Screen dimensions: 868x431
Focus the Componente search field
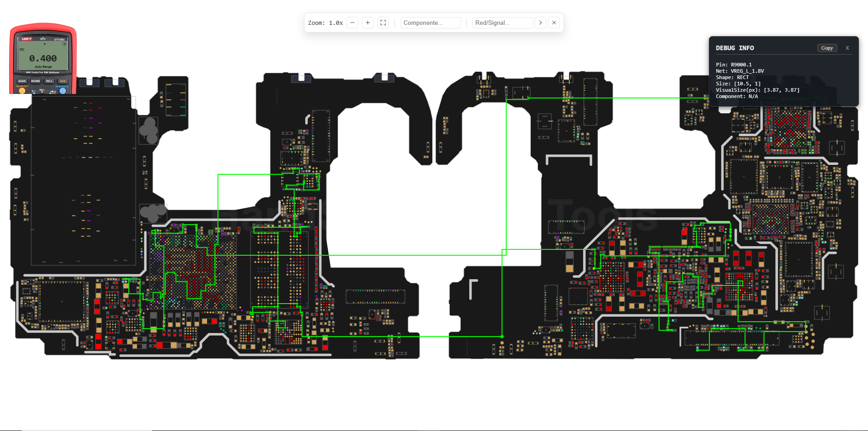[430, 23]
